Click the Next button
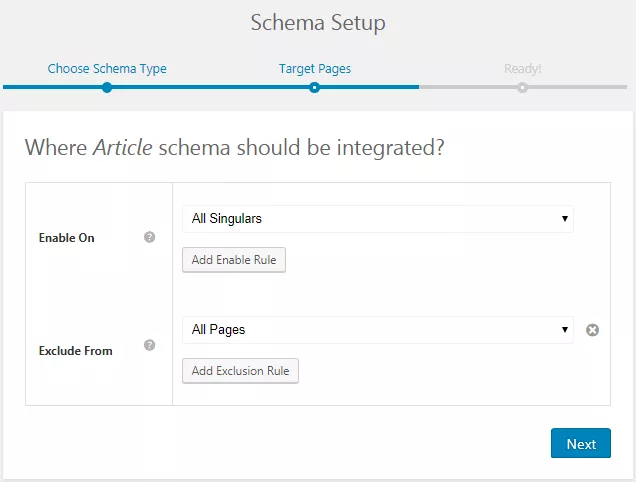The image size is (636, 482). click(x=580, y=444)
